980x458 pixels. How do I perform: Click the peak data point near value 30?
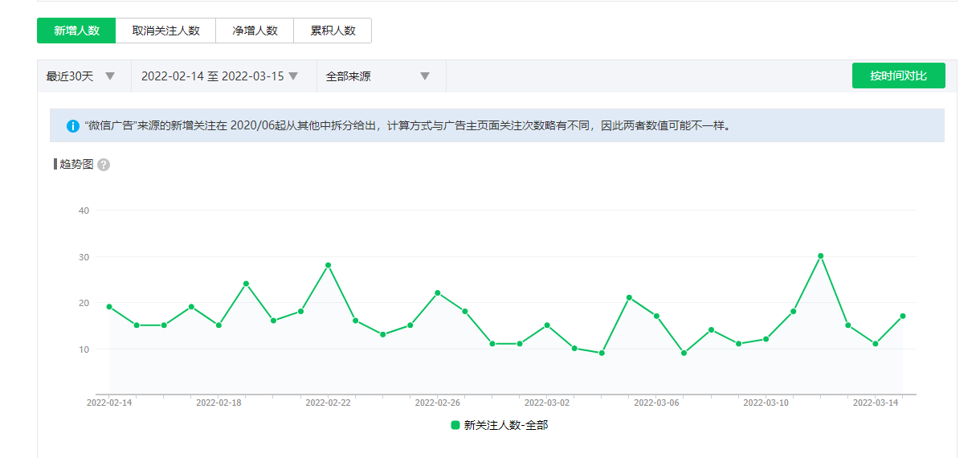pos(820,256)
